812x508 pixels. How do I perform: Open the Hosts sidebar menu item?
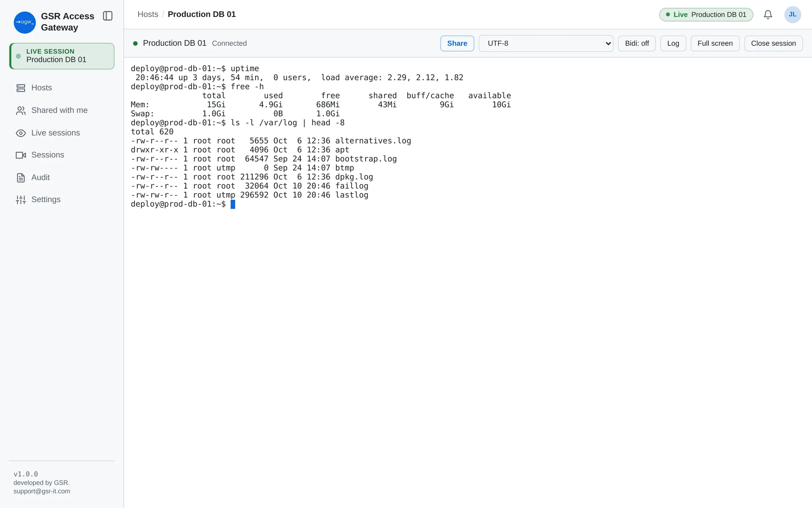pos(62,88)
